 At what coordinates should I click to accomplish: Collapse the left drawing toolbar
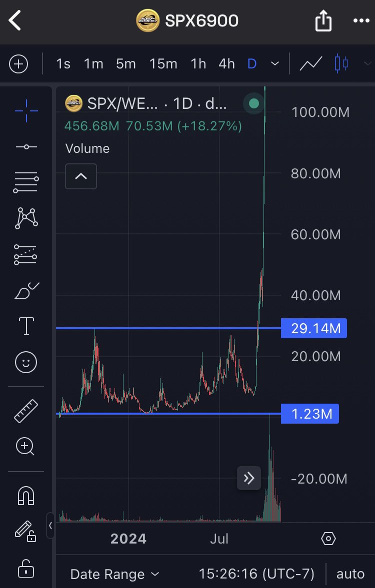point(50,526)
